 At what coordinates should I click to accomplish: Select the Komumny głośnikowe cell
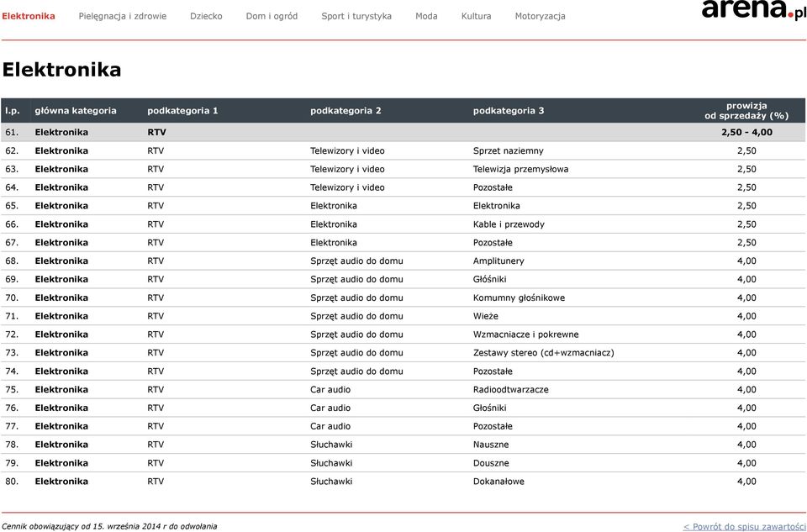click(x=519, y=298)
